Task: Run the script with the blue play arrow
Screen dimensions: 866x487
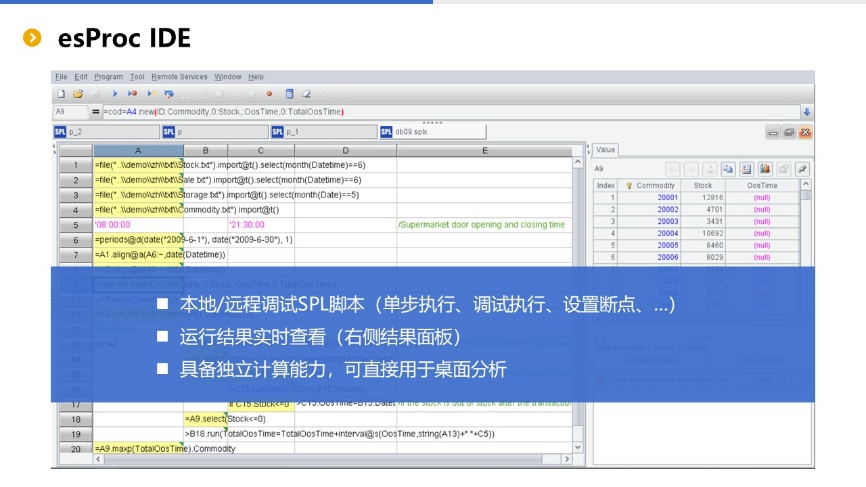Action: coord(115,94)
